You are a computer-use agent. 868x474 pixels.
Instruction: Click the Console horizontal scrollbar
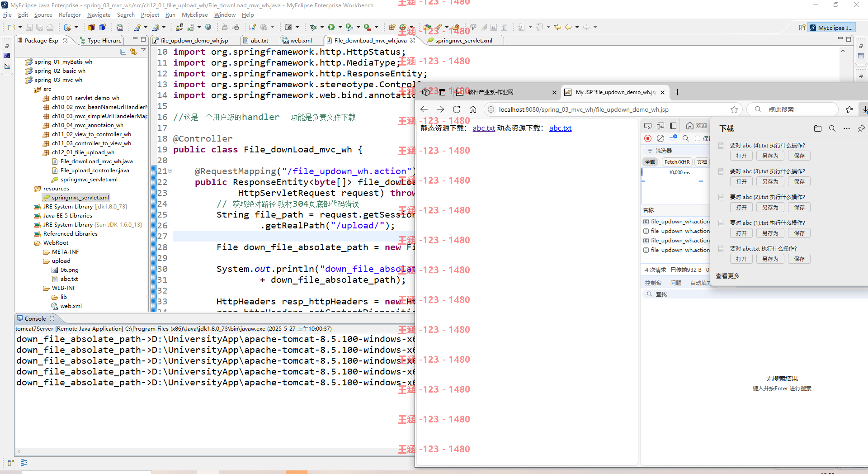point(215,451)
